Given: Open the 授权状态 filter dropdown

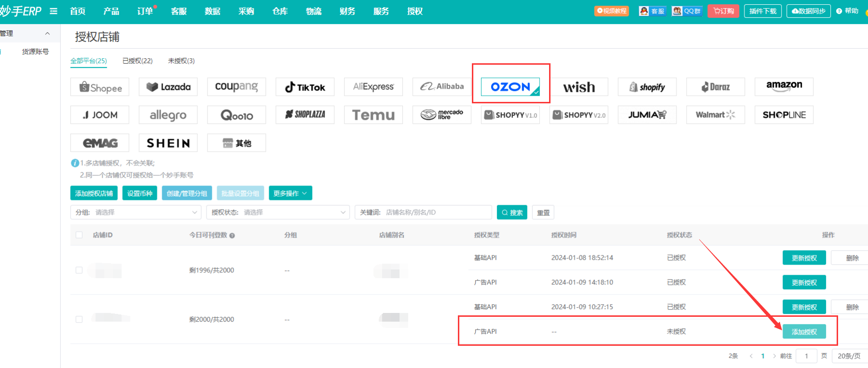Looking at the screenshot, I should pos(278,212).
